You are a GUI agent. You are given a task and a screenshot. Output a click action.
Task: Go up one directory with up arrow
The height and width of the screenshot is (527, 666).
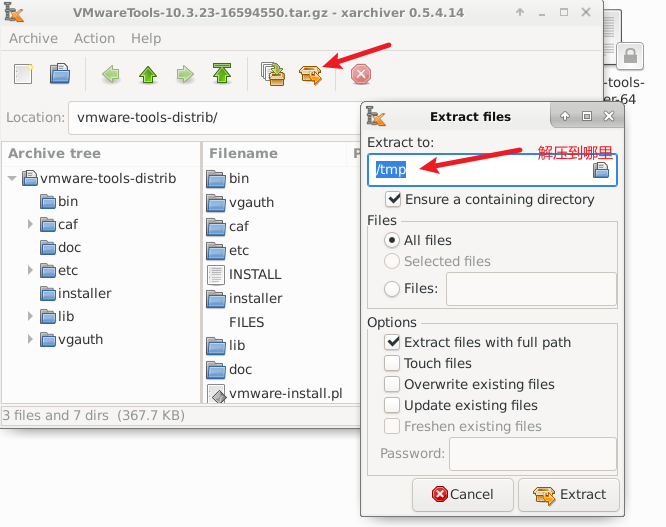pyautogui.click(x=148, y=74)
